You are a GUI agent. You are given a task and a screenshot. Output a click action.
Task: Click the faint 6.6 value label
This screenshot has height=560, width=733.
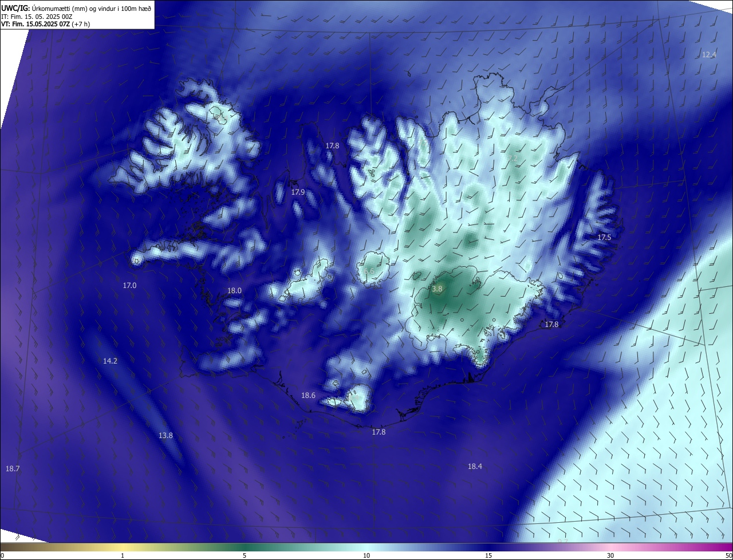[x=369, y=271]
